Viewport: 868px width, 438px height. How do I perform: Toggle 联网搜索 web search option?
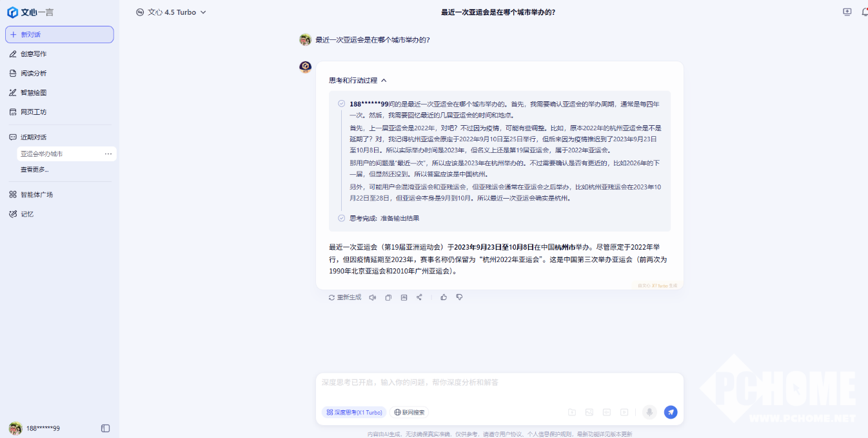tap(409, 412)
